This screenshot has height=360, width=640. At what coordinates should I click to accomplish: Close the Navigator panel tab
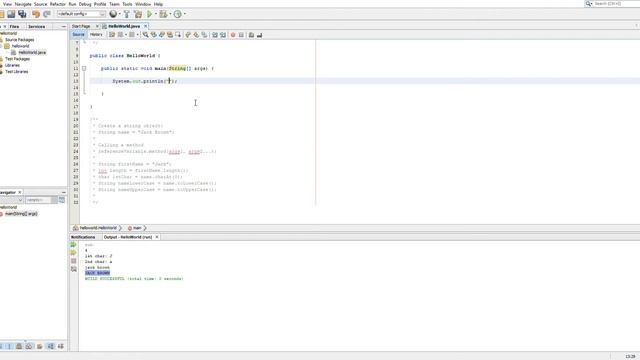[x=20, y=192]
